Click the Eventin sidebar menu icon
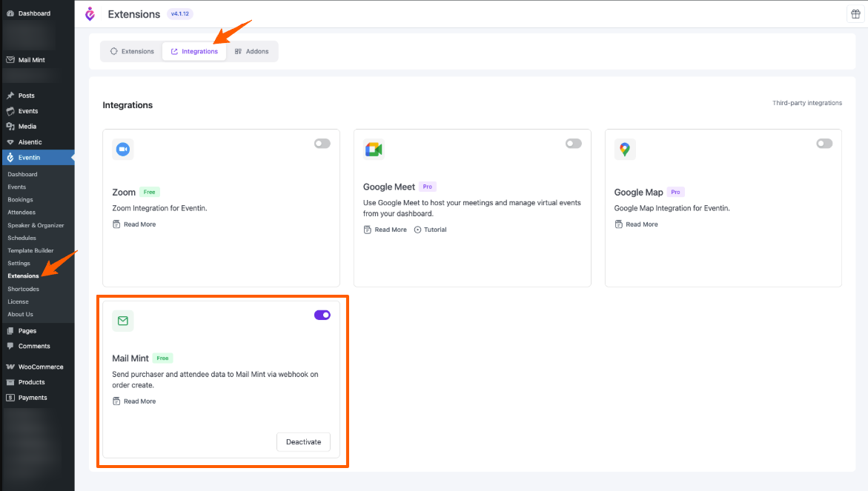868x491 pixels. (10, 158)
